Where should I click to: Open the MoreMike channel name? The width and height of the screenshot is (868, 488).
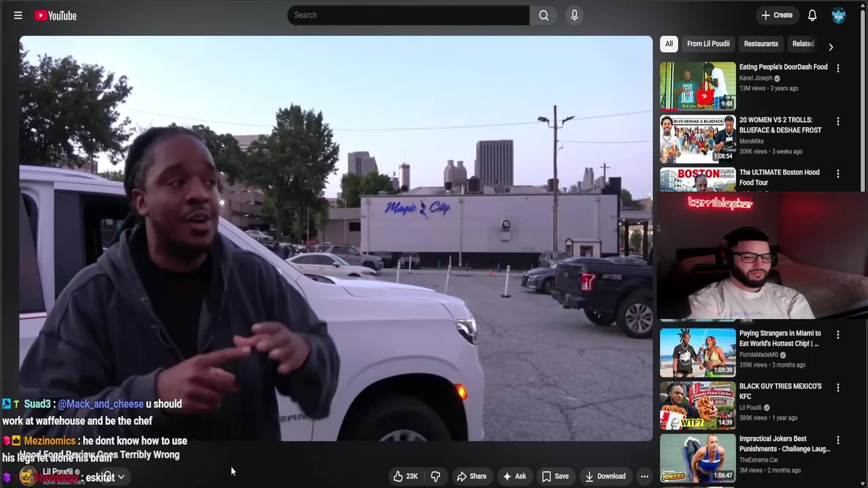click(752, 141)
